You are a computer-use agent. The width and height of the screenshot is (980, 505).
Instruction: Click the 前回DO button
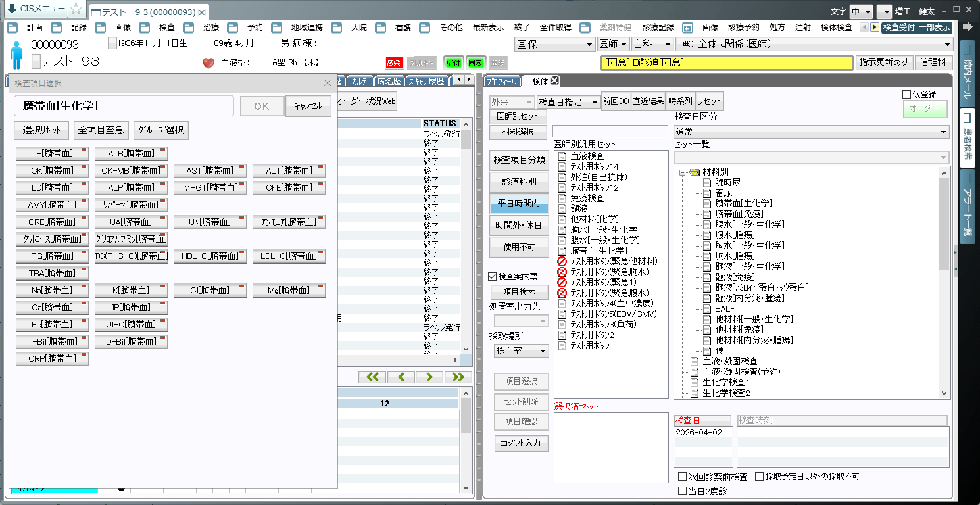point(616,103)
